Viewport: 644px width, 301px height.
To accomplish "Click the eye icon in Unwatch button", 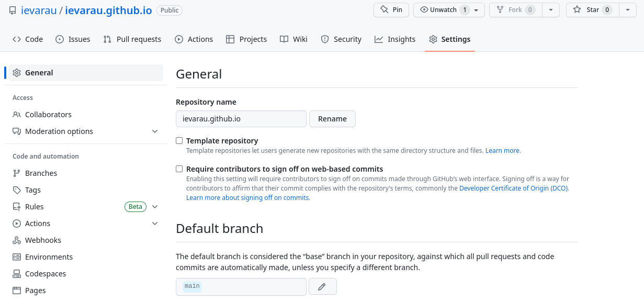I will coord(424,9).
